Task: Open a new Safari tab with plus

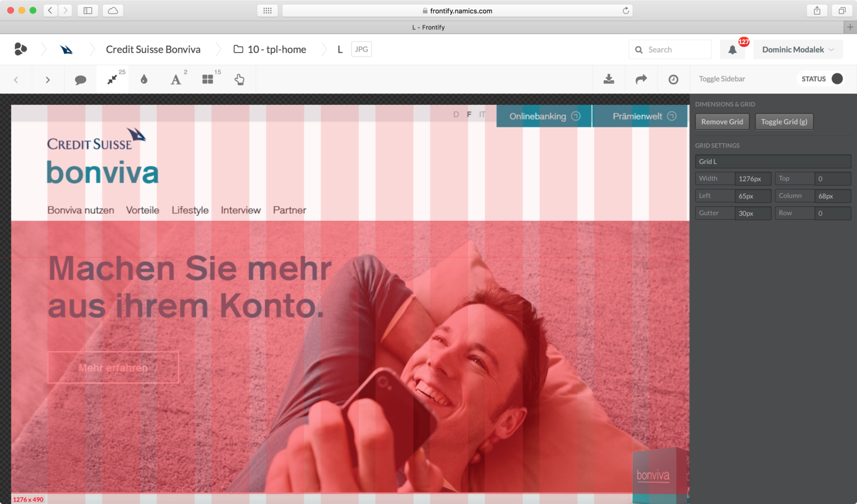Action: pos(850,27)
